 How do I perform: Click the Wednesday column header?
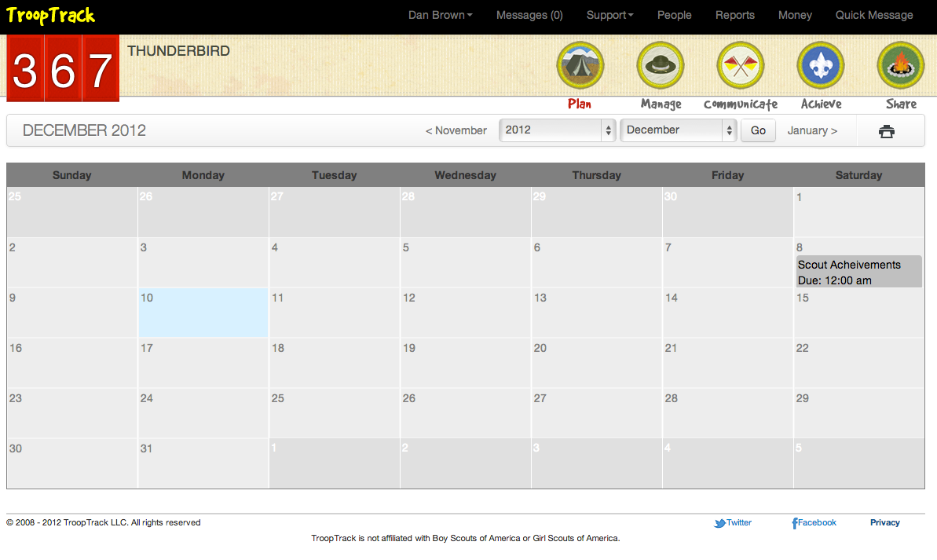pos(466,175)
